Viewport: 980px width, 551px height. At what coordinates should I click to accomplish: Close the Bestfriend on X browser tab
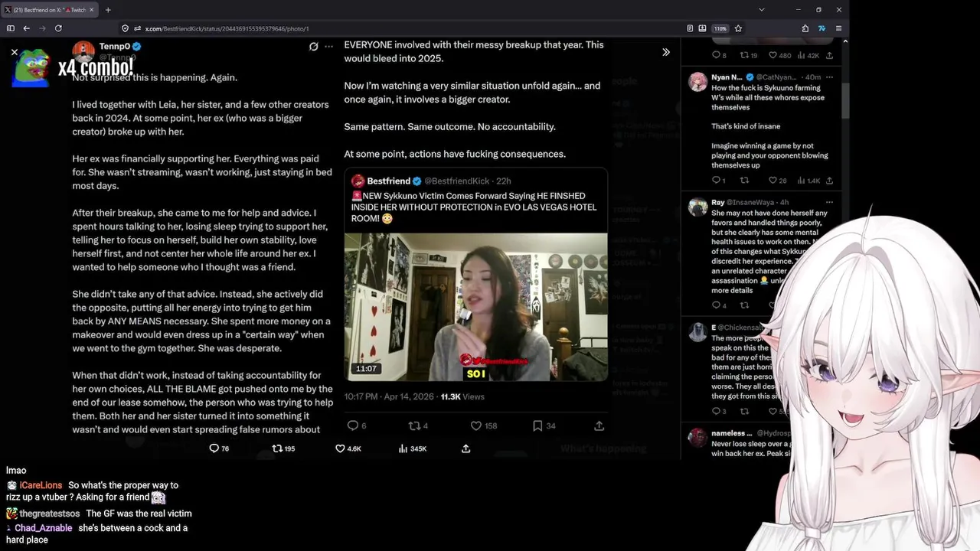91,10
